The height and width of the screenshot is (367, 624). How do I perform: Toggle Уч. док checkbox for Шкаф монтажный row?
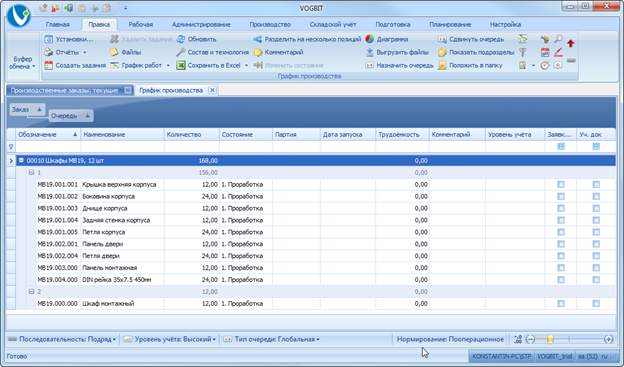596,304
